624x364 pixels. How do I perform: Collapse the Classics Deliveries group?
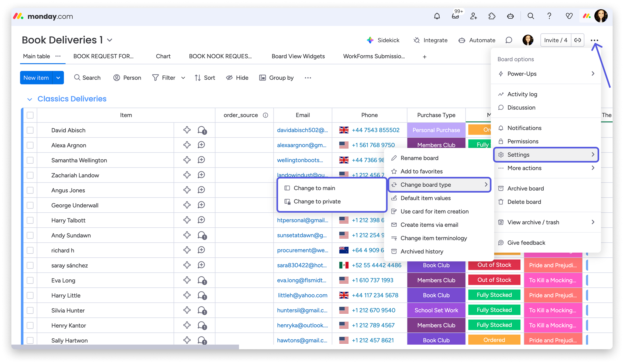(29, 99)
